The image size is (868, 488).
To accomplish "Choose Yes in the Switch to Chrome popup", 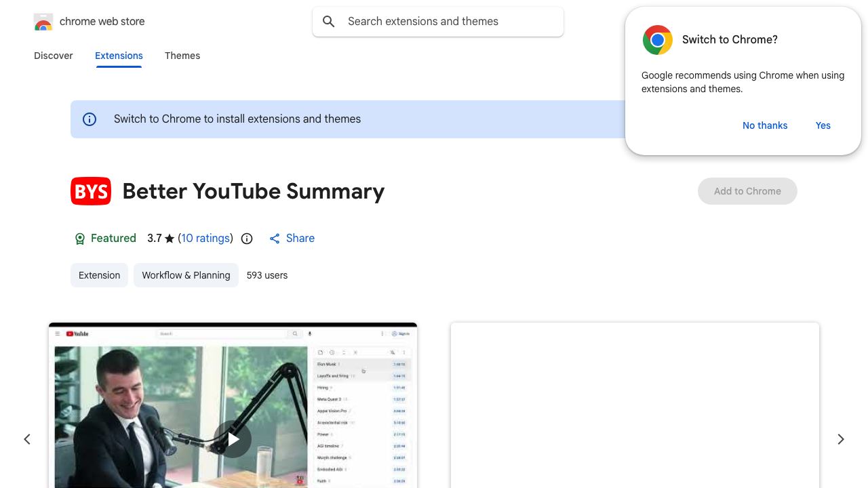I will tap(823, 125).
